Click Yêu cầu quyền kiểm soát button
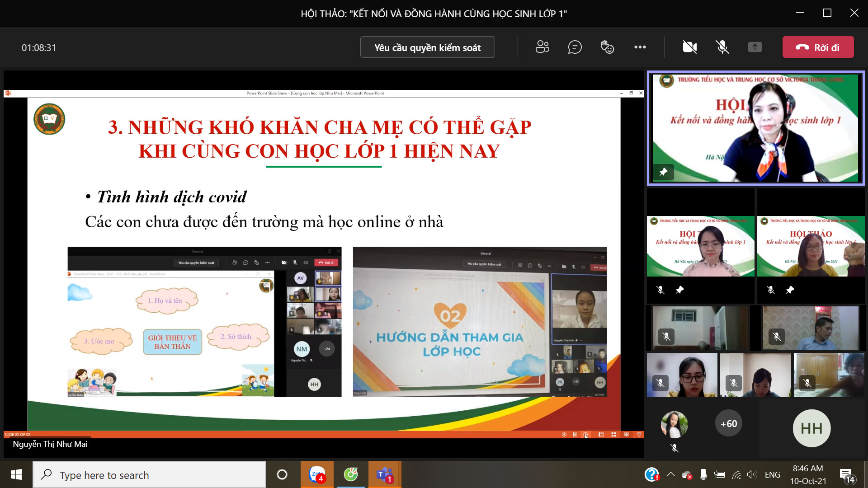 point(427,47)
